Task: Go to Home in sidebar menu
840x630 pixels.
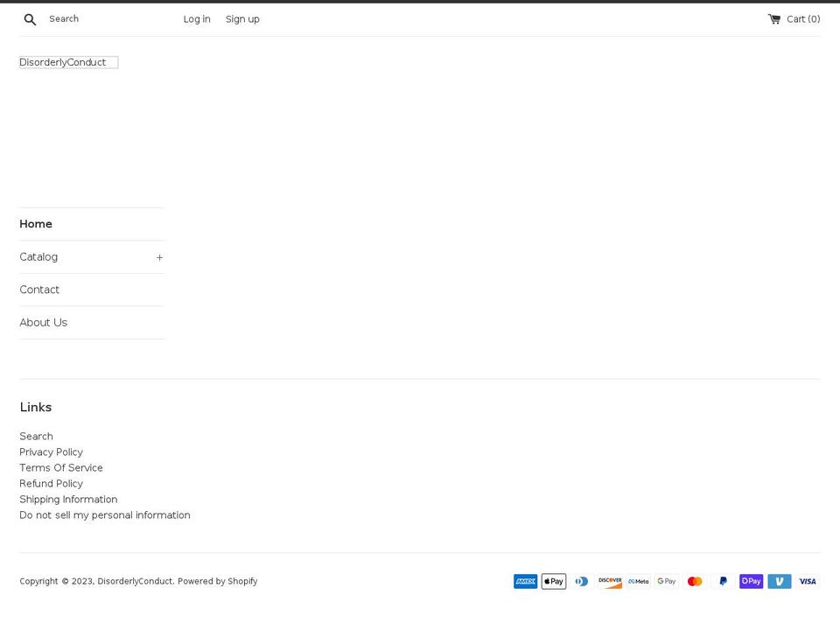Action: 36,224
